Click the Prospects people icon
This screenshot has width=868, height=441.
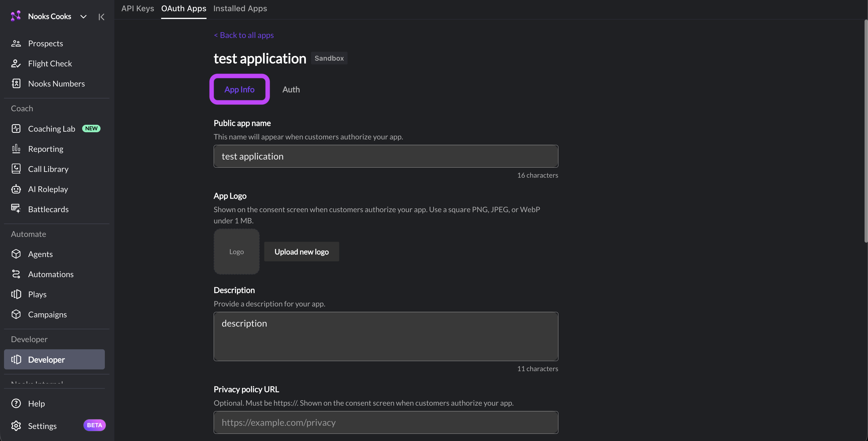pos(16,43)
